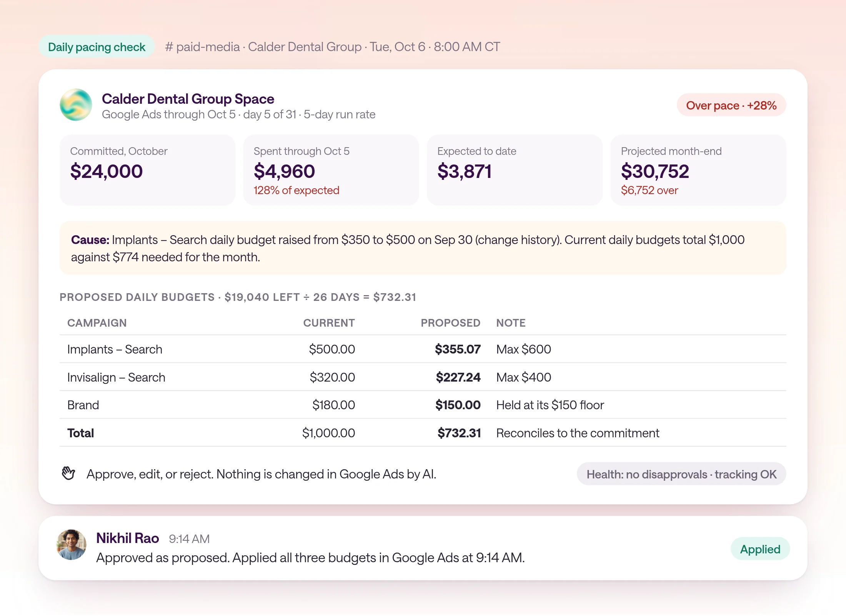Open Nikhil Rao's profile photo

pyautogui.click(x=72, y=545)
